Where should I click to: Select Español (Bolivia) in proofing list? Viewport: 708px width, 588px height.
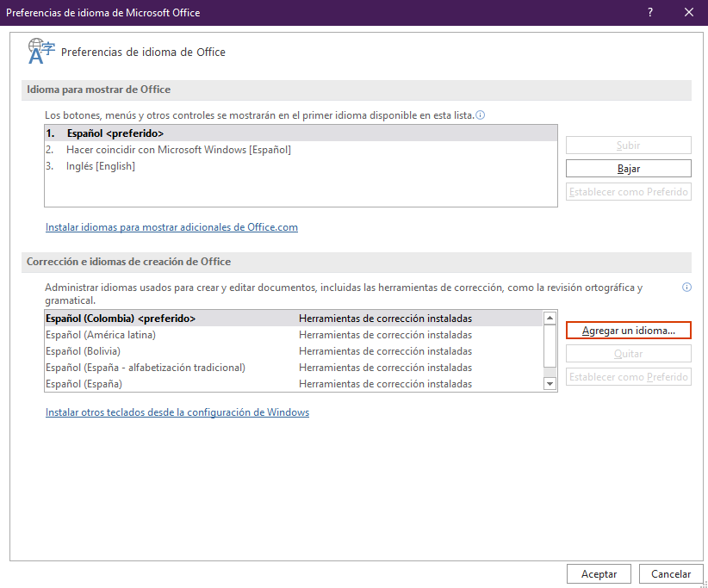pyautogui.click(x=294, y=350)
